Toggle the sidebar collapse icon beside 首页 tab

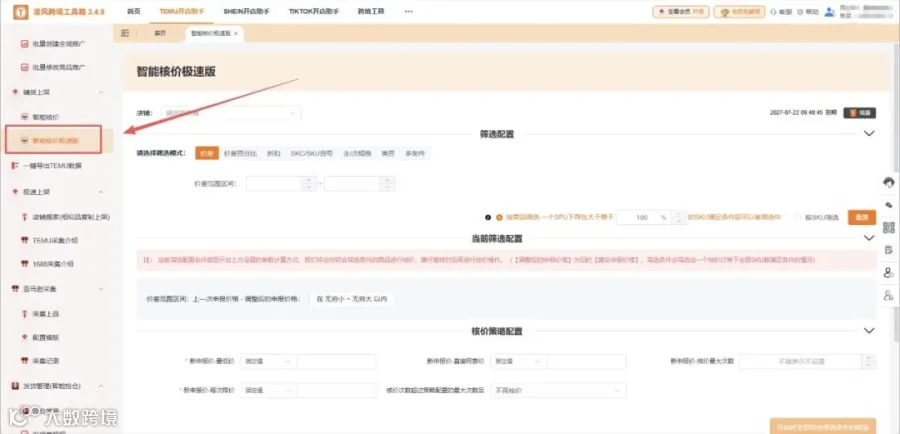coord(125,33)
